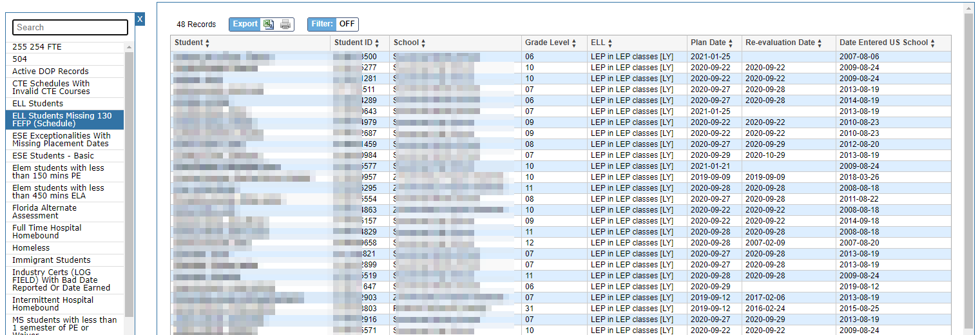The height and width of the screenshot is (335, 980).
Task: Sort by Re-evaluation Date column arrows
Action: point(820,43)
